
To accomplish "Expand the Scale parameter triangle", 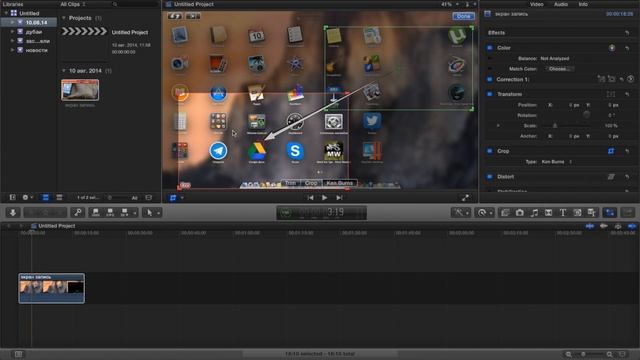I will click(498, 126).
